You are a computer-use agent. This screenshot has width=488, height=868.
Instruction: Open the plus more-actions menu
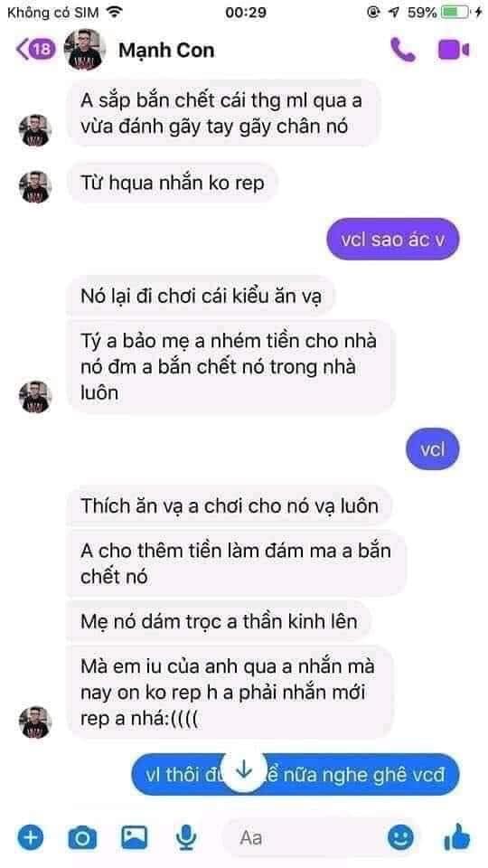pyautogui.click(x=30, y=837)
